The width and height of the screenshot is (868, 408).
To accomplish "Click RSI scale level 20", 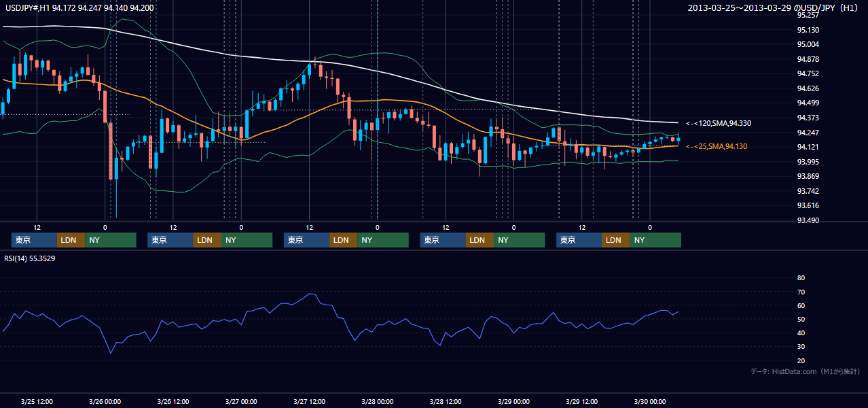I will pos(801,360).
